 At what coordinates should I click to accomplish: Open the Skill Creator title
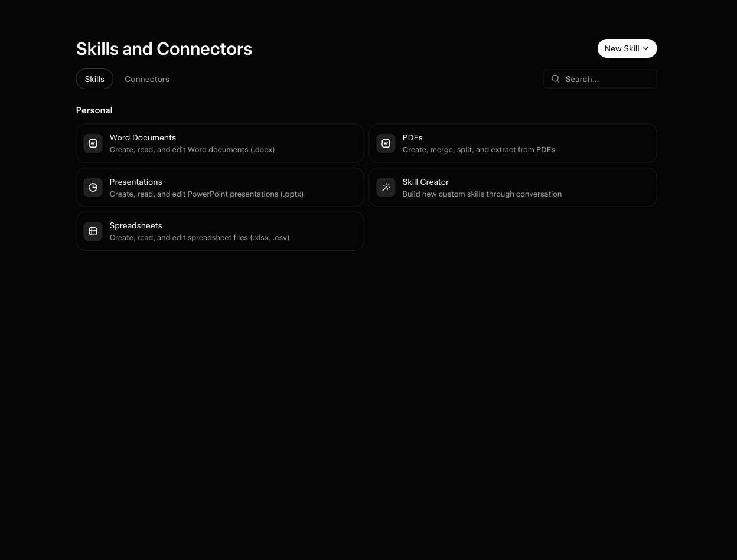pyautogui.click(x=426, y=182)
